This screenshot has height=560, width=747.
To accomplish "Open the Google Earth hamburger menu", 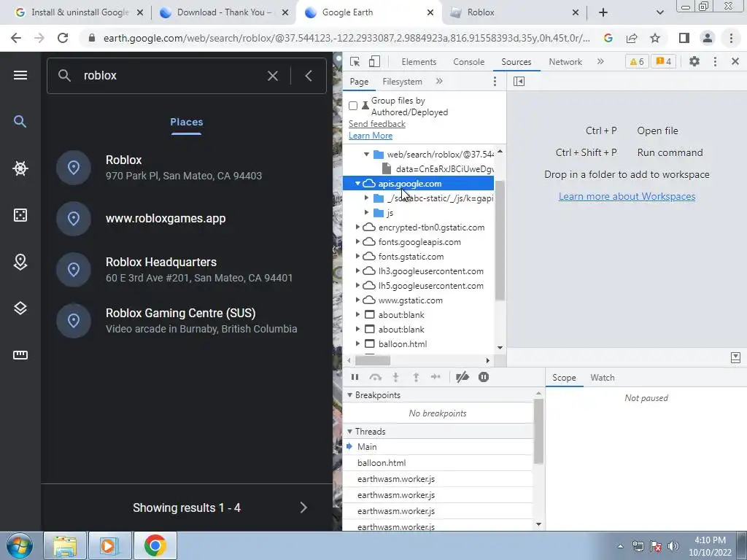I will pyautogui.click(x=20, y=75).
